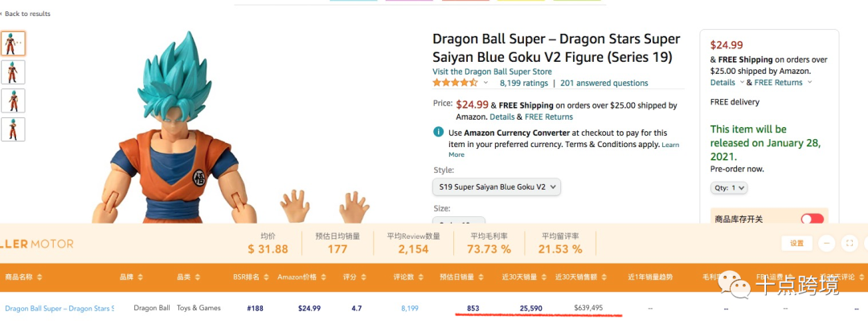
Task: Open the Qty quantity dropdown
Action: pyautogui.click(x=729, y=187)
